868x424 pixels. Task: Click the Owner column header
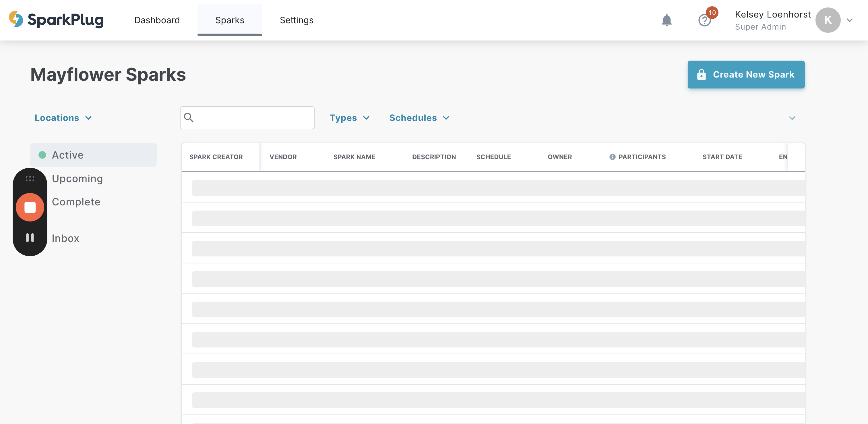point(560,157)
